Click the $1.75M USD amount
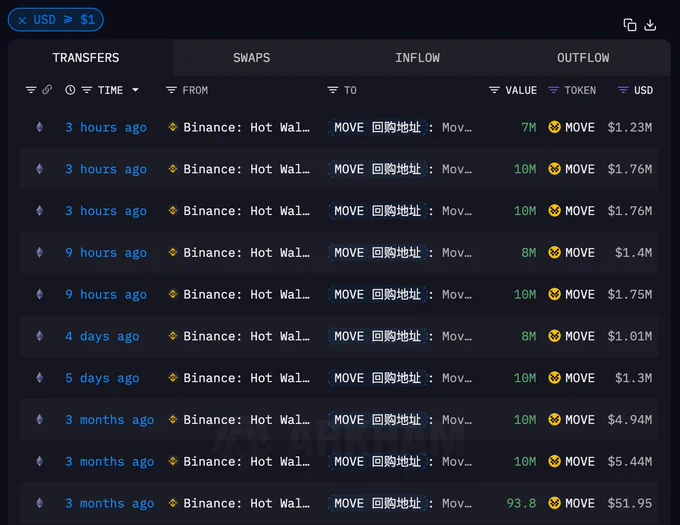 (x=630, y=295)
